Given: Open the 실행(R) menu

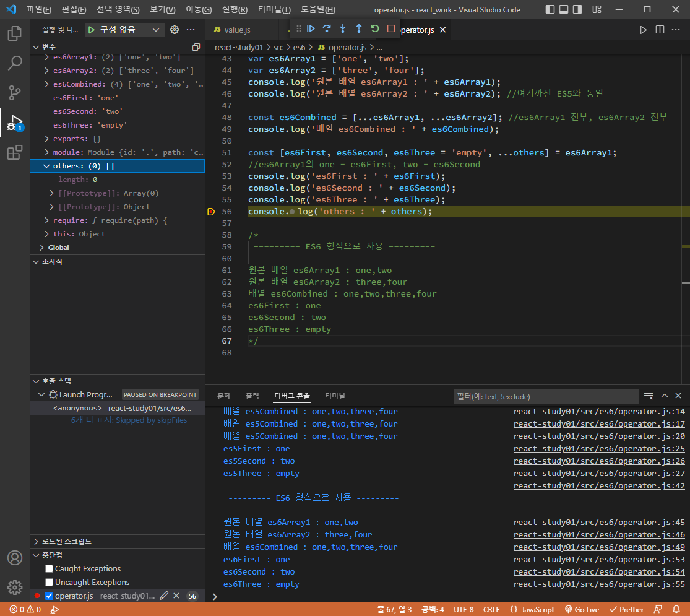Looking at the screenshot, I should click(235, 9).
